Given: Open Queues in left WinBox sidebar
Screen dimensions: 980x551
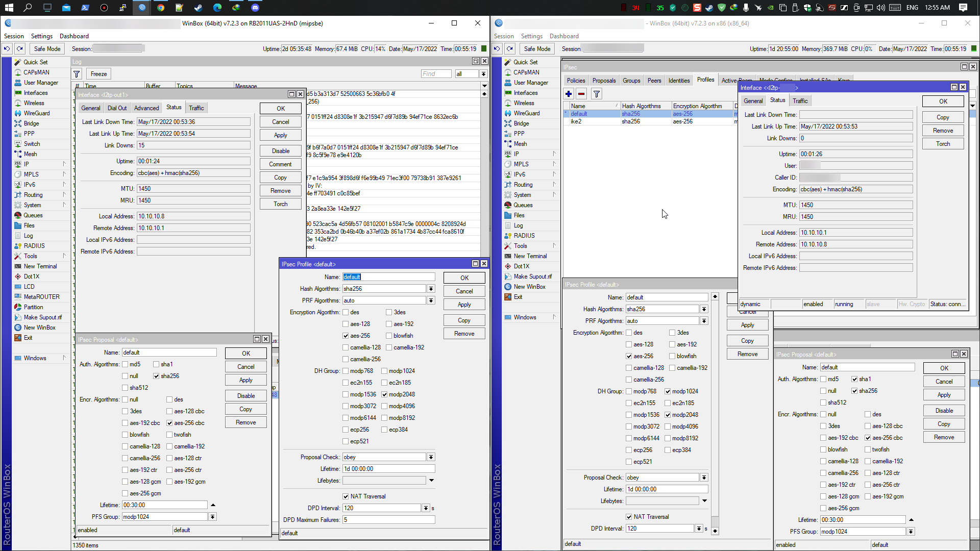Looking at the screenshot, I should (33, 215).
